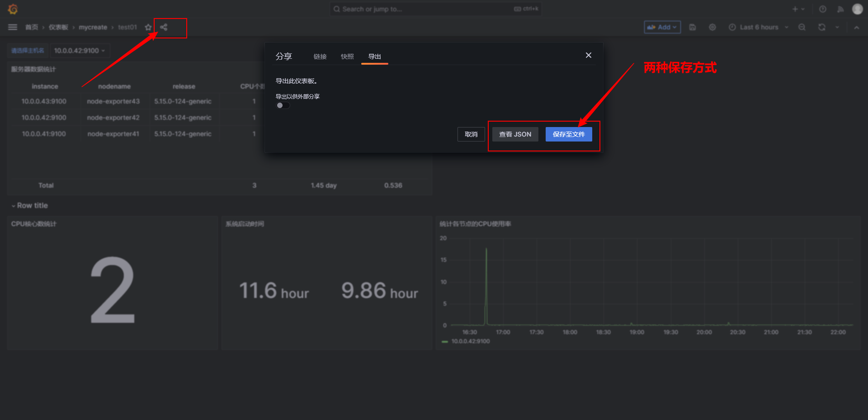Viewport: 868px width, 420px height.
Task: Click the Grafana logo
Action: [13, 9]
